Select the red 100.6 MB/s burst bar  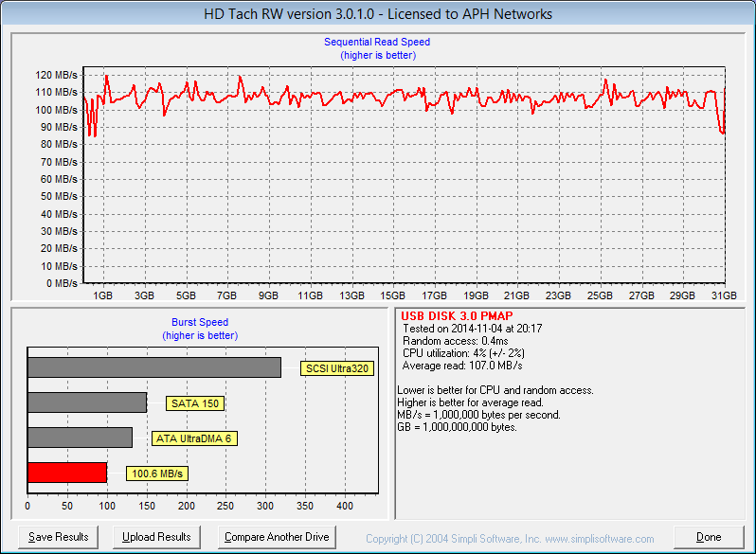[67, 473]
